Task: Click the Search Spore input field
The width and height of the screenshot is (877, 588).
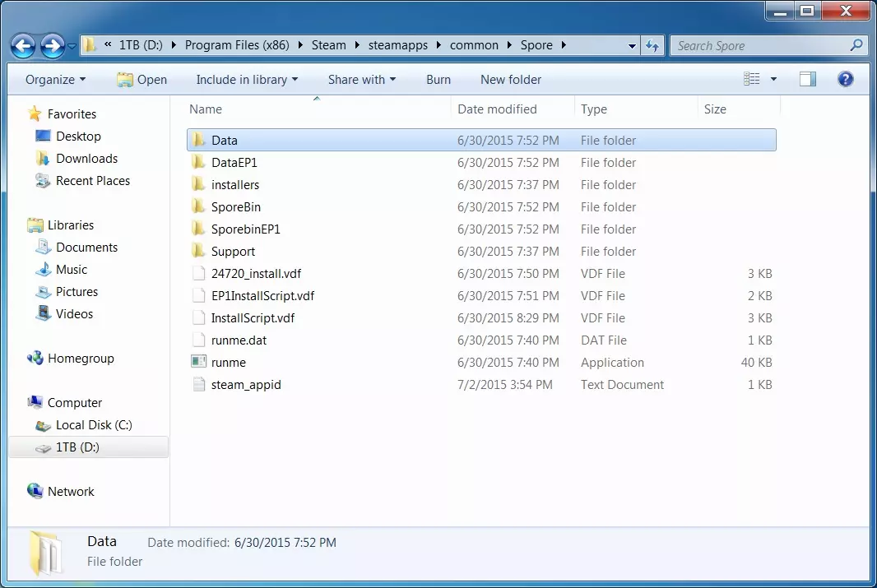Action: (x=761, y=46)
